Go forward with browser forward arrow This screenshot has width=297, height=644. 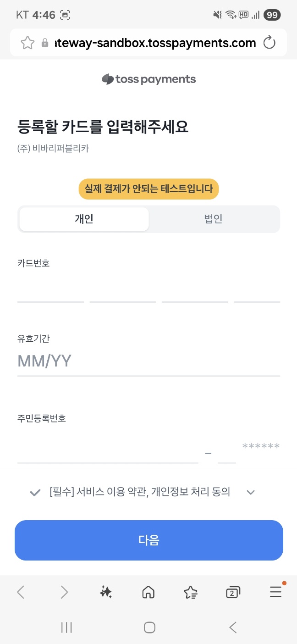click(x=64, y=593)
